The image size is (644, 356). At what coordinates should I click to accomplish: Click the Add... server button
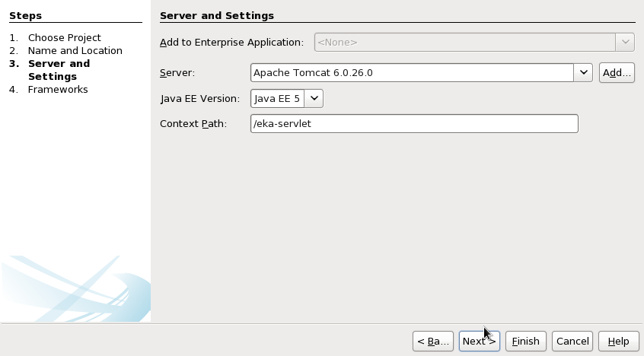617,73
